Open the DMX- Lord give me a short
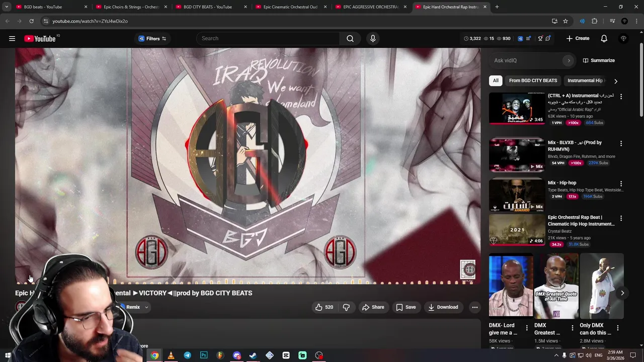The height and width of the screenshot is (362, 644). click(511, 287)
